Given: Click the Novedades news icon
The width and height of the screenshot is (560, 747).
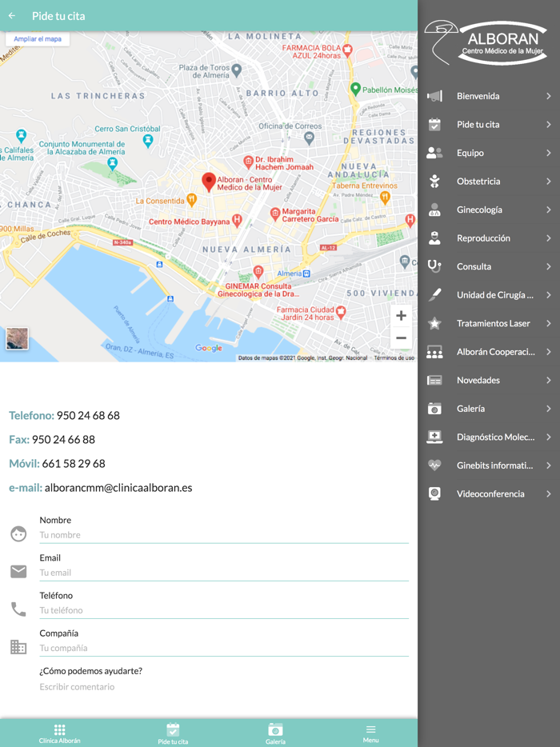Looking at the screenshot, I should pos(434,380).
